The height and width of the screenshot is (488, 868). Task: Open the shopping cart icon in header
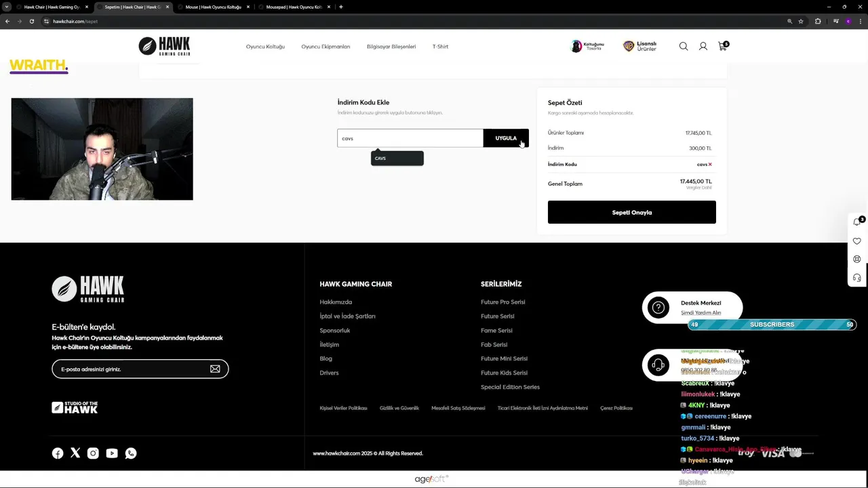coord(723,45)
